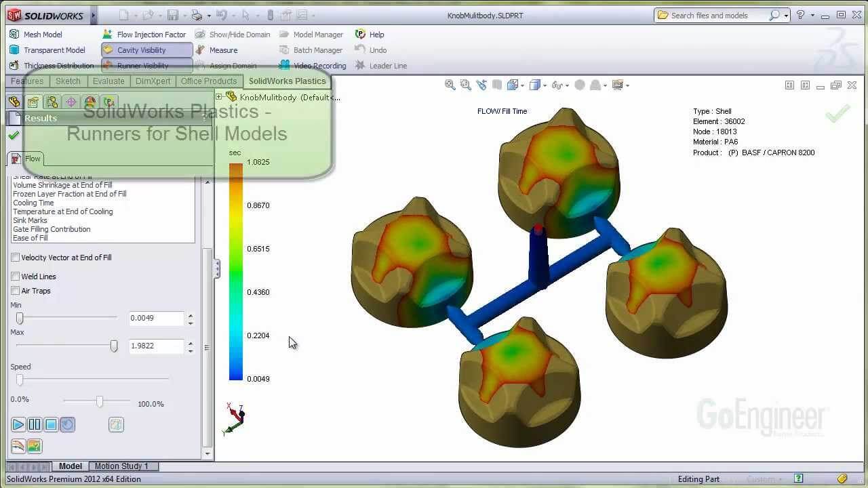Expand the SolidWorks menu arrow
This screenshot has width=868, height=488.
point(94,15)
